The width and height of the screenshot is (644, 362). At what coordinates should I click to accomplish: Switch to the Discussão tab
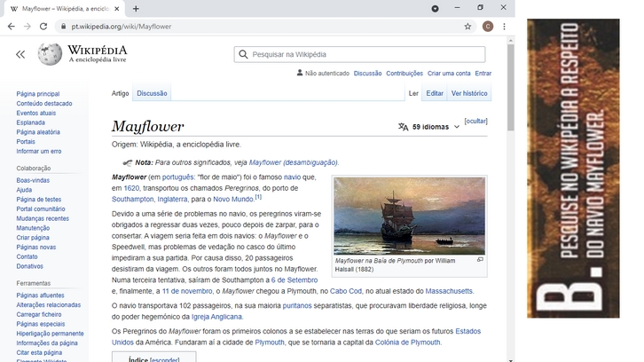click(x=151, y=93)
